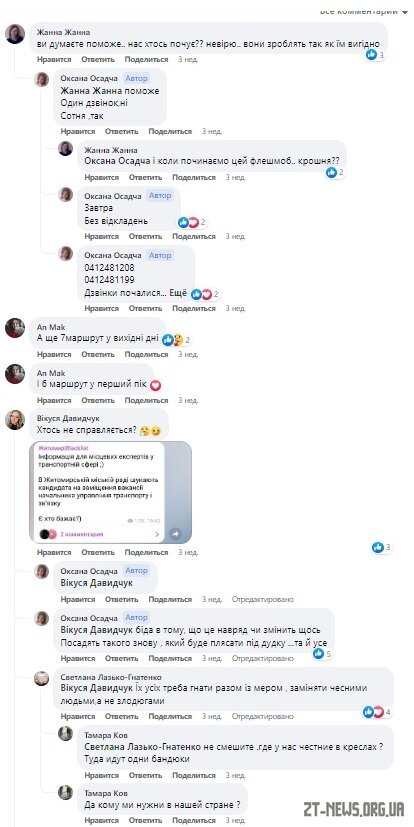414x827 pixels.
Task: Click Ответить under 'Да кому ми нужни' comment
Action: point(145,820)
